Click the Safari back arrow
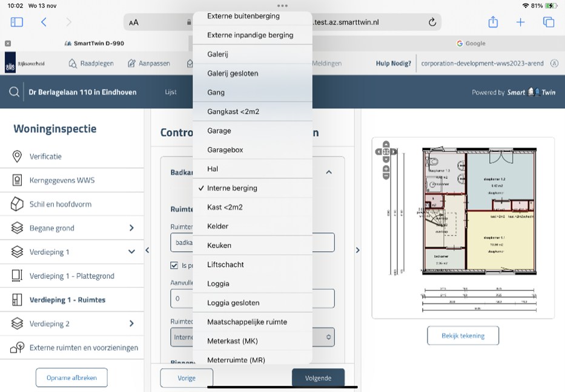Viewport: 565px width, 392px height. pos(44,22)
